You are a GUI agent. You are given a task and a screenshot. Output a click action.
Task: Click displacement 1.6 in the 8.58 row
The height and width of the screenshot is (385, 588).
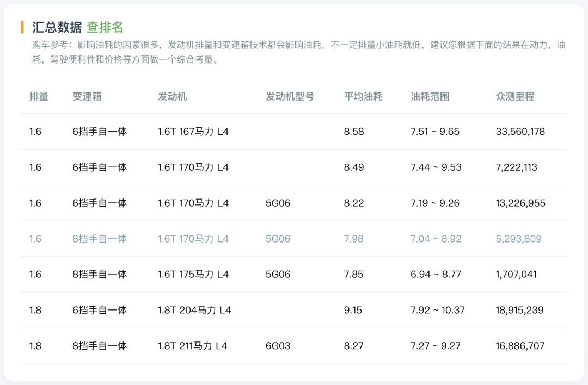[x=35, y=132]
